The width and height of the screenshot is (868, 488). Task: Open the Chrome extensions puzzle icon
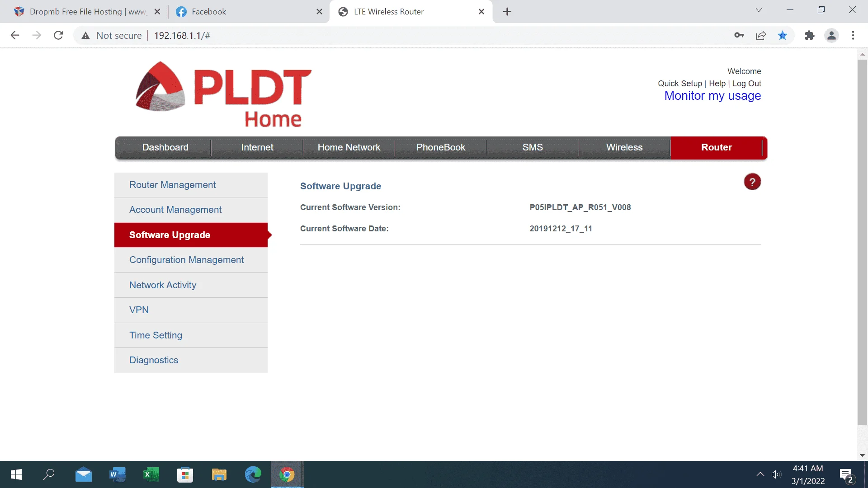(810, 35)
